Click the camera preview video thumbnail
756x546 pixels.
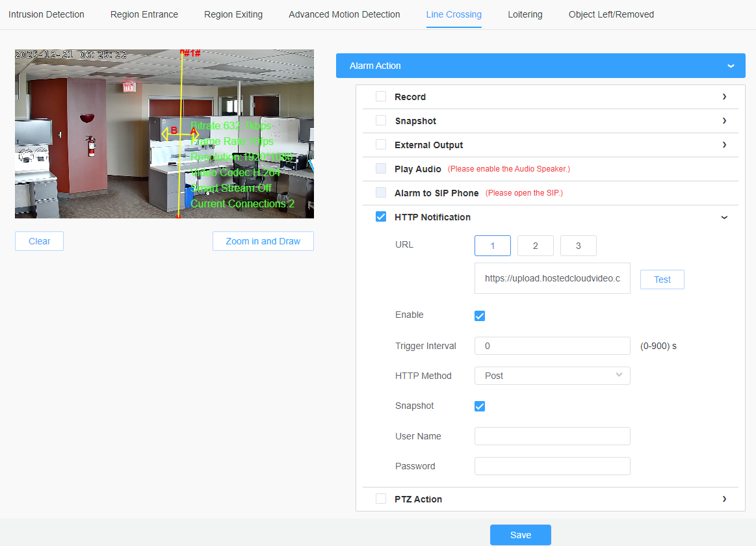tap(164, 134)
